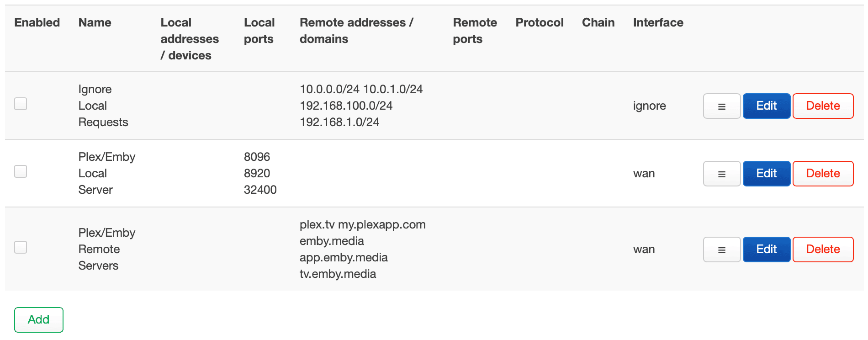
Task: Open the options menu for Plex/Emby Remote Servers
Action: click(x=721, y=250)
